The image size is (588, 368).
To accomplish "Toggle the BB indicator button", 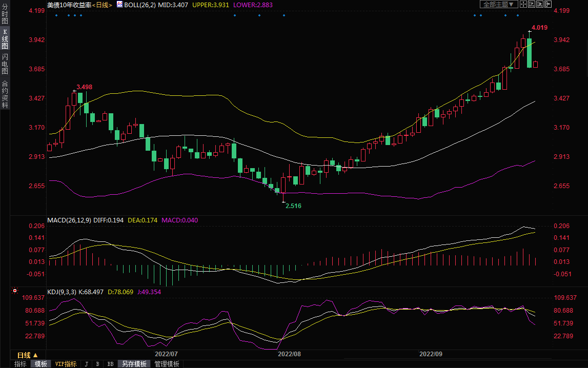I will click(110, 364).
